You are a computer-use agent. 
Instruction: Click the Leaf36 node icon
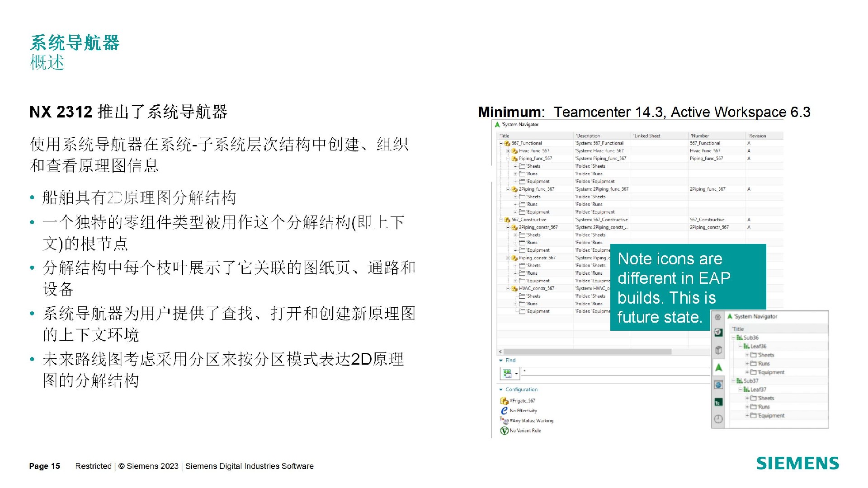tap(747, 346)
